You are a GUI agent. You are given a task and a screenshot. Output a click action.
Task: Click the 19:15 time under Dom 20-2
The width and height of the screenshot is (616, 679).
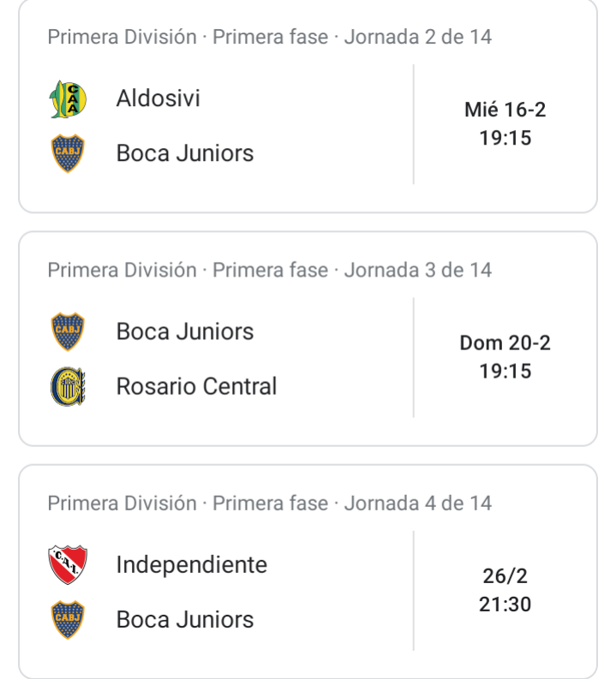(505, 371)
